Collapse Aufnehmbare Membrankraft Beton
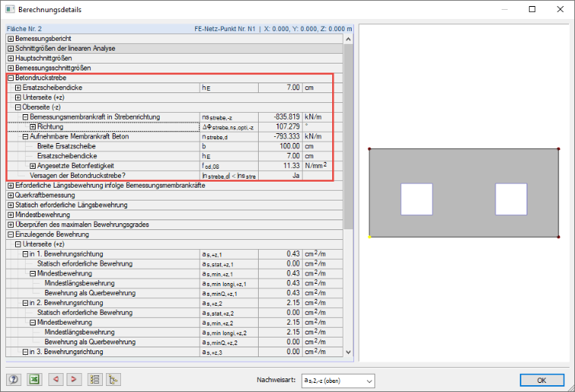This screenshot has width=575, height=392. click(25, 136)
